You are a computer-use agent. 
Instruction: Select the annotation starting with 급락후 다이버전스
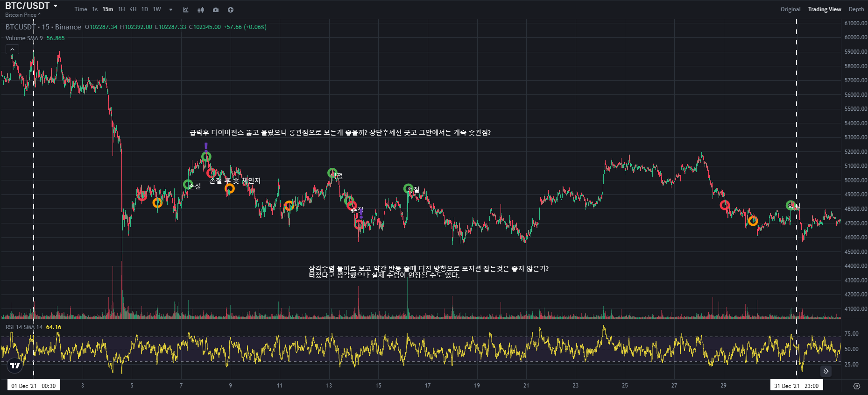[x=340, y=133]
